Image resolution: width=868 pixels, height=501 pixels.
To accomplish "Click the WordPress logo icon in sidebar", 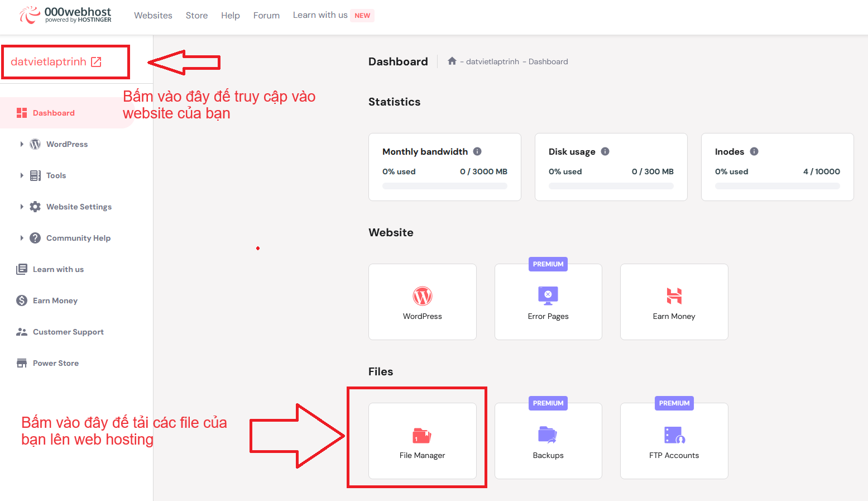I will click(x=35, y=144).
